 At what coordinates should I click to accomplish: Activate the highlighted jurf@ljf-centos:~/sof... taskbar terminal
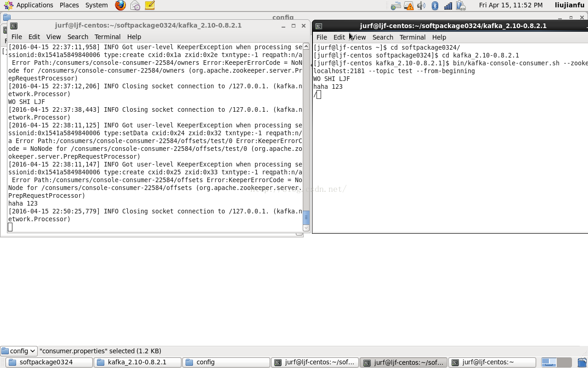(403, 362)
